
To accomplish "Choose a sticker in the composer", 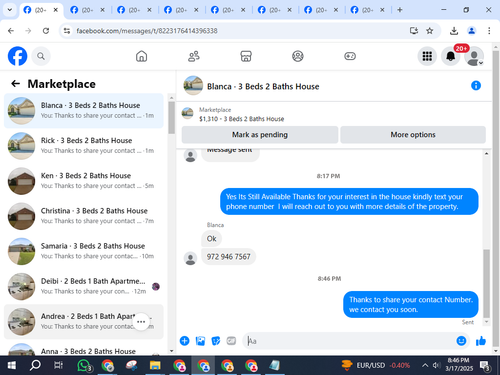I will 216,341.
